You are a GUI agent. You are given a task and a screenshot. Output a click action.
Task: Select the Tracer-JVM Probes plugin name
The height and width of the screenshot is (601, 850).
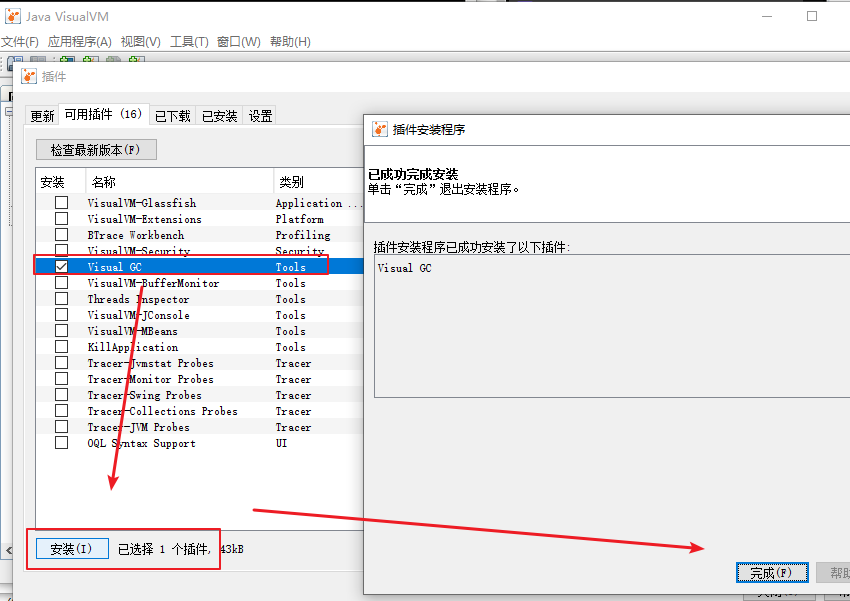tap(138, 427)
